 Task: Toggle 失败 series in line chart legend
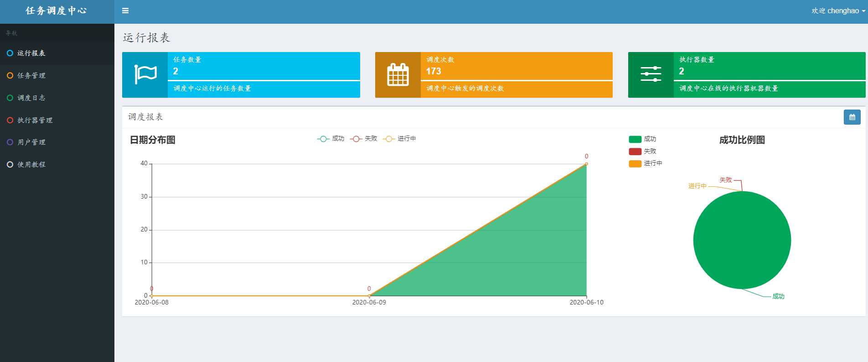tap(364, 139)
